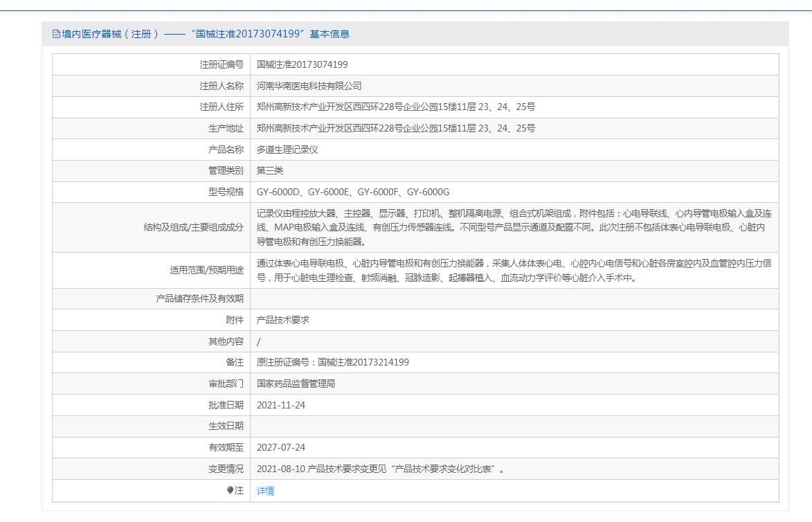812x522 pixels.
Task: Click product name 多道生理记录仪
Action: click(287, 150)
